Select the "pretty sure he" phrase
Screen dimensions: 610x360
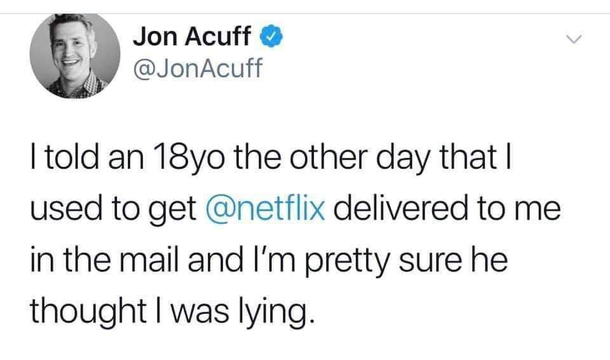click(406, 261)
